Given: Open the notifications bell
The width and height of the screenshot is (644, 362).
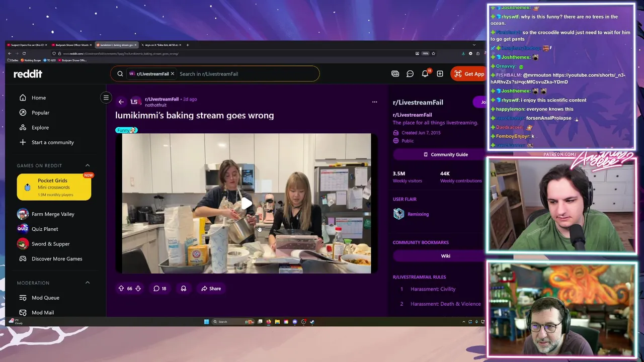Looking at the screenshot, I should point(425,74).
